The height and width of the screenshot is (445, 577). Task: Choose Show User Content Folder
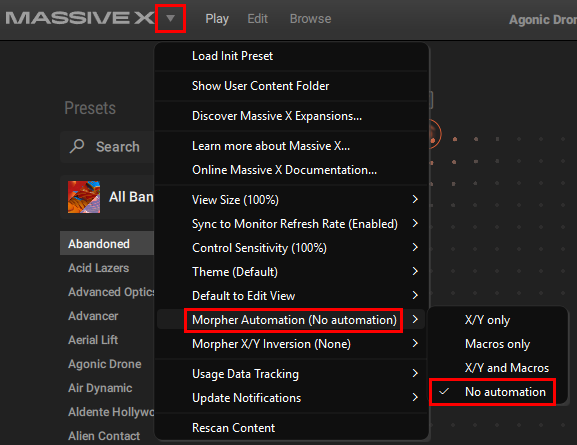(x=291, y=86)
